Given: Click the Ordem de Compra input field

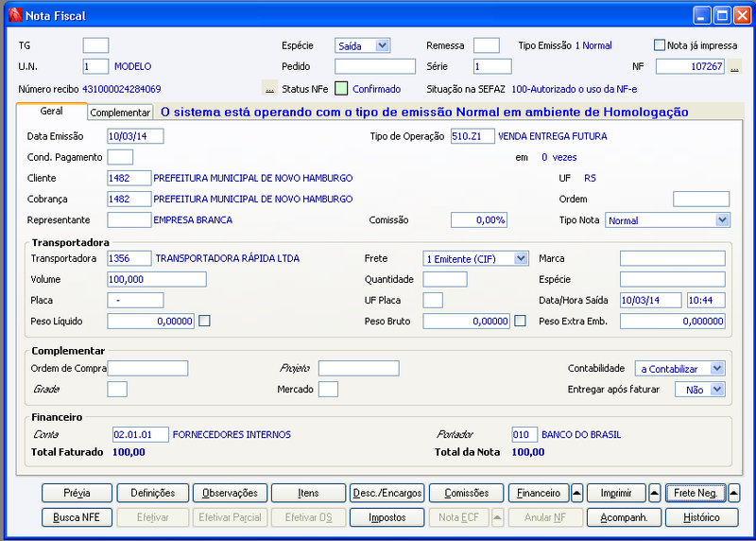Looking at the screenshot, I should click(147, 368).
